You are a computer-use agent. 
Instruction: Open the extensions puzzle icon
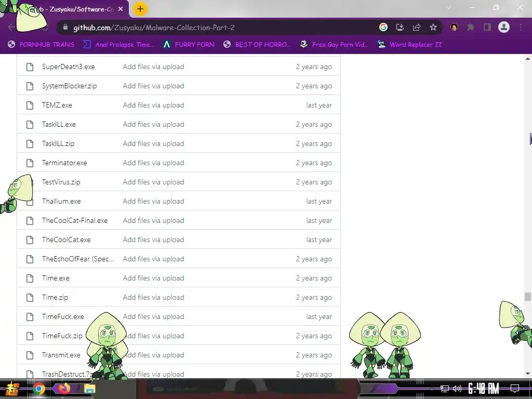[x=471, y=28]
